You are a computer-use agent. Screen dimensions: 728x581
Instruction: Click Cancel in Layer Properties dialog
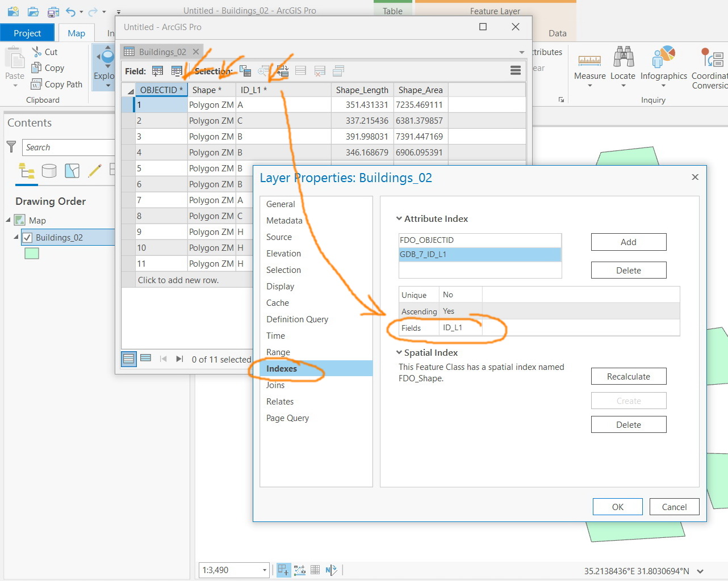pyautogui.click(x=675, y=507)
